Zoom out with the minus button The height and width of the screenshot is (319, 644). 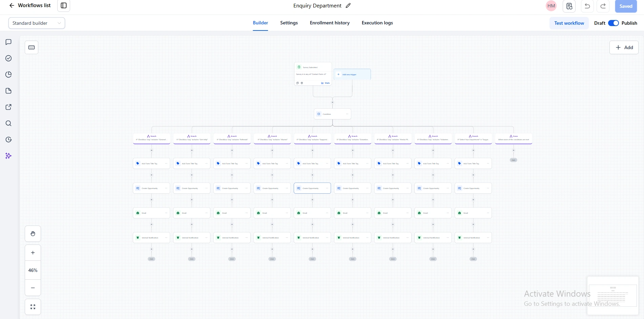coord(33,288)
